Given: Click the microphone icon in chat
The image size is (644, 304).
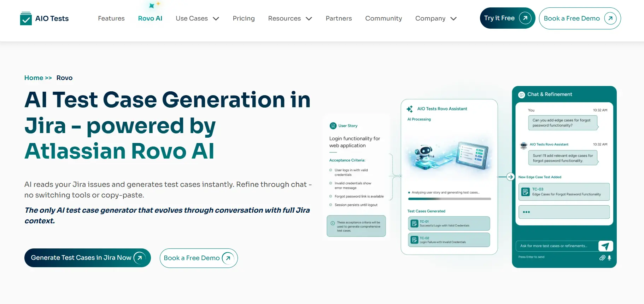Looking at the screenshot, I should [x=609, y=258].
